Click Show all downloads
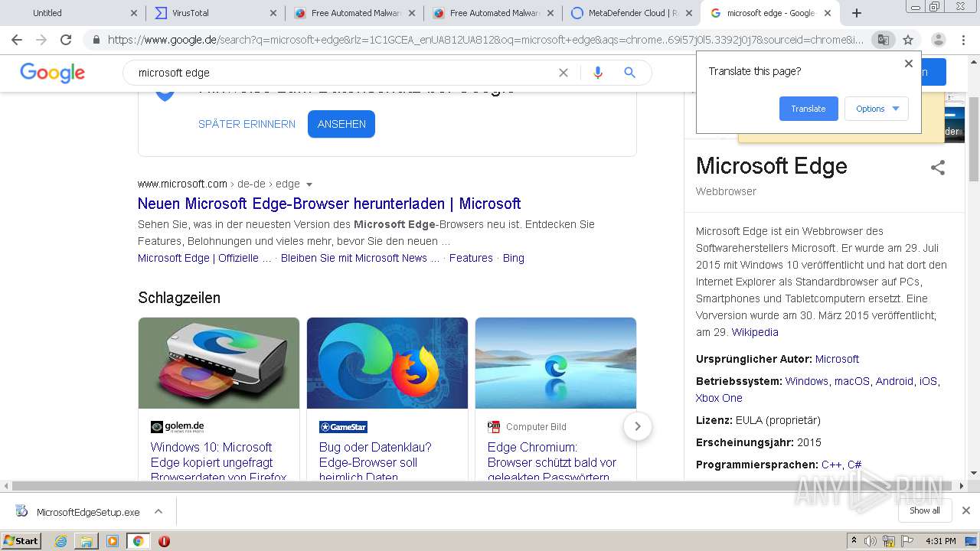This screenshot has height=551, width=980. [925, 510]
